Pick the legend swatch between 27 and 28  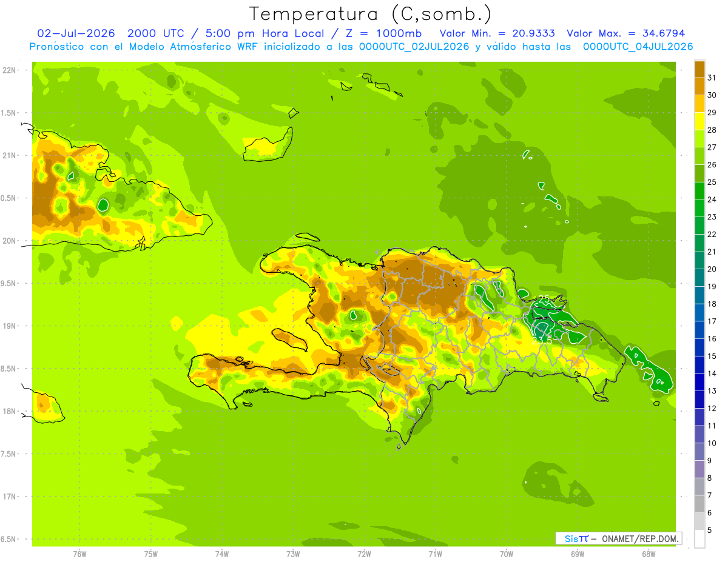click(x=699, y=139)
